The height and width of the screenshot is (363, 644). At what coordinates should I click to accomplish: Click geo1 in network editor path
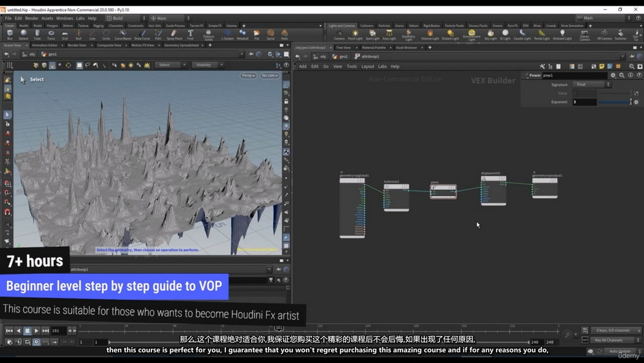tap(341, 56)
